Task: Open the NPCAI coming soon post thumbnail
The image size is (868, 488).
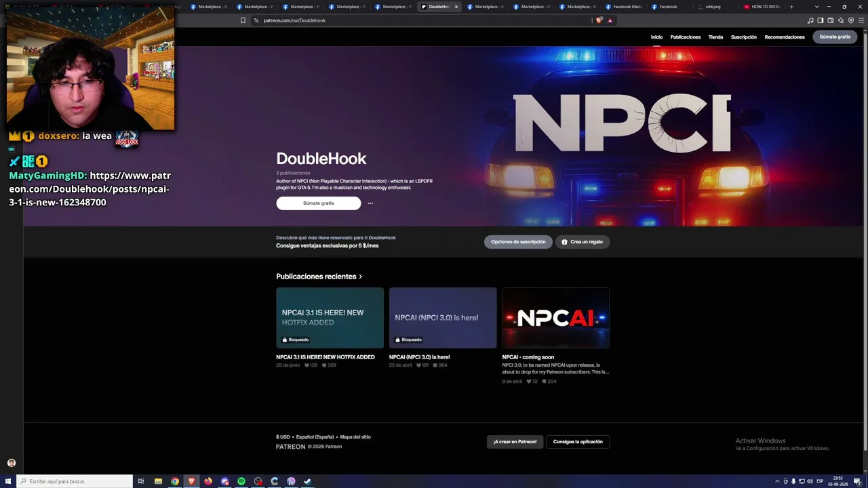Action: [x=556, y=318]
